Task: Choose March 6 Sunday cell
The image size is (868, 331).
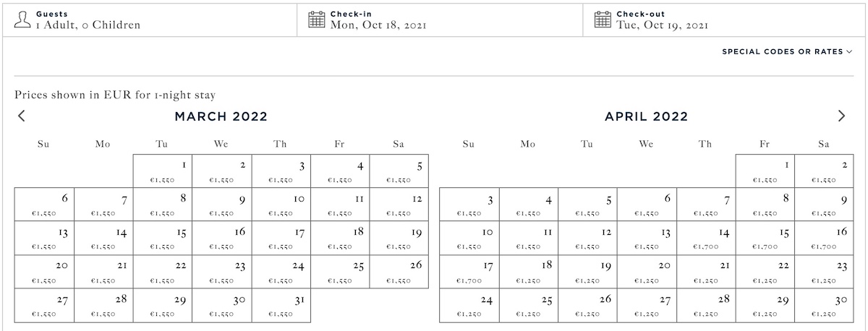Action: point(44,205)
